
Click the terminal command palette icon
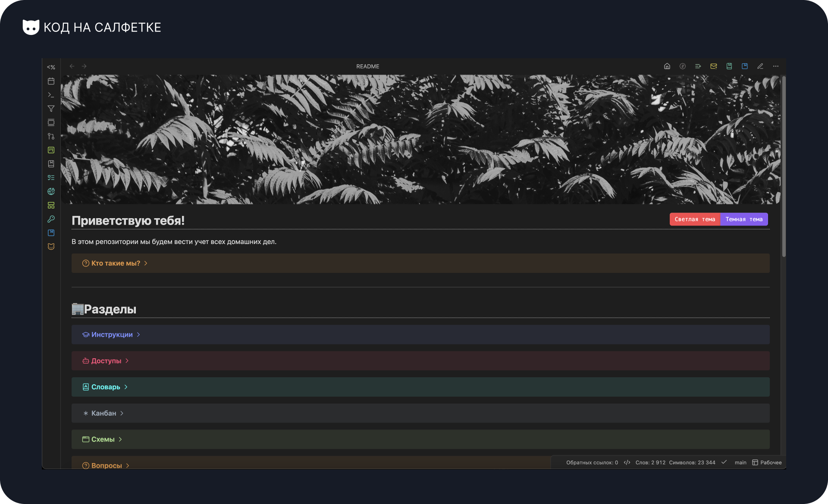tap(51, 95)
